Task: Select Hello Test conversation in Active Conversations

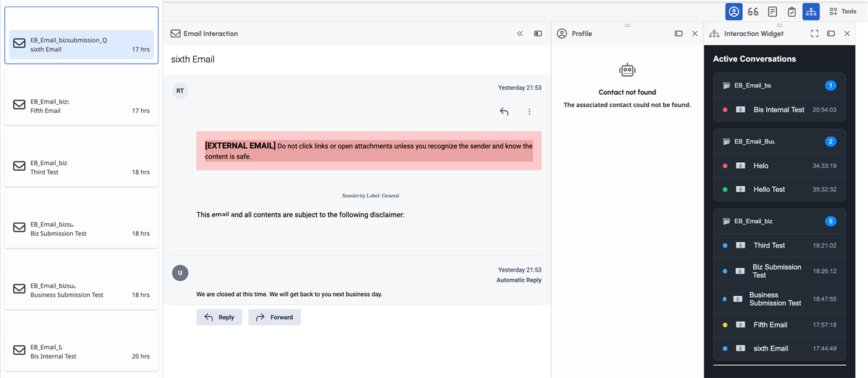Action: coord(780,189)
